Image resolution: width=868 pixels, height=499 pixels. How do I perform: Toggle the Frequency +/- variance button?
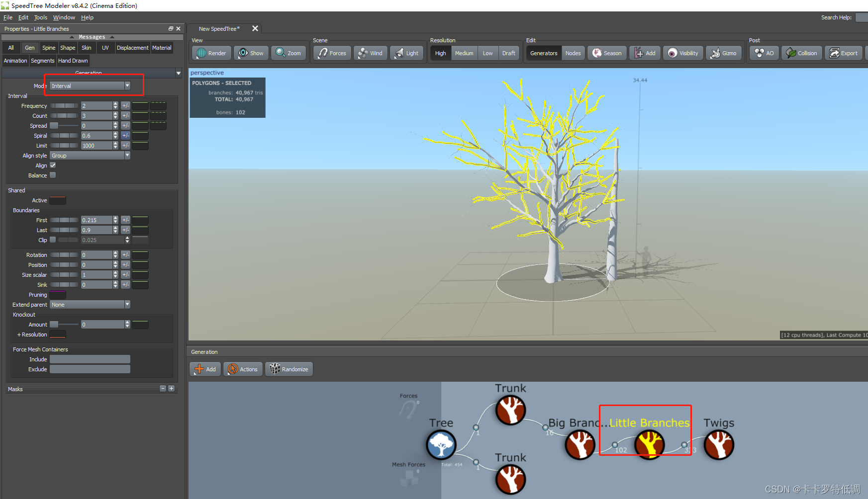(x=125, y=105)
